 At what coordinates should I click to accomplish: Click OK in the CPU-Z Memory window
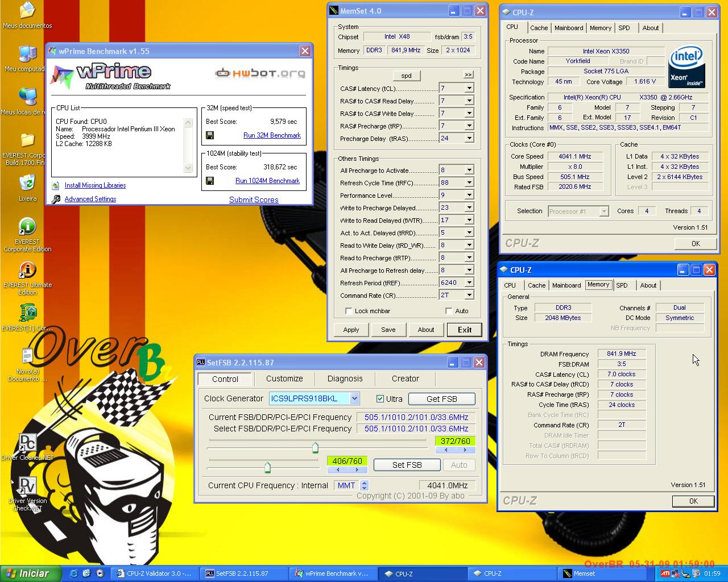click(693, 501)
